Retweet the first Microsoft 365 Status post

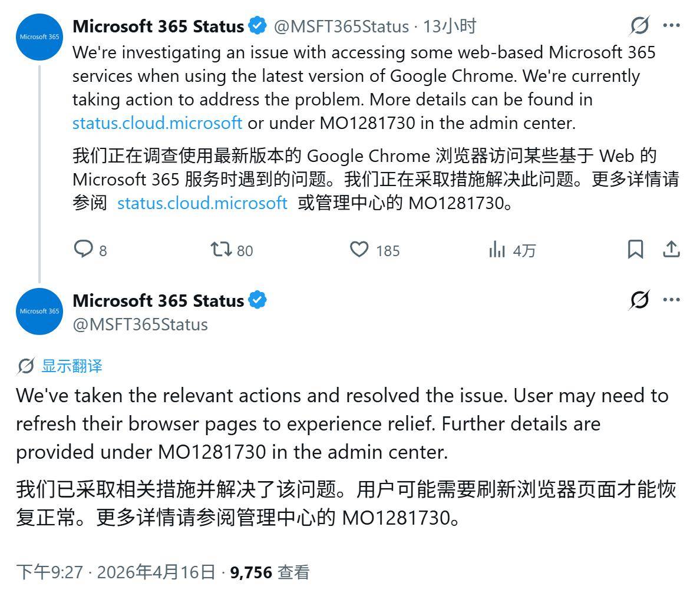222,250
